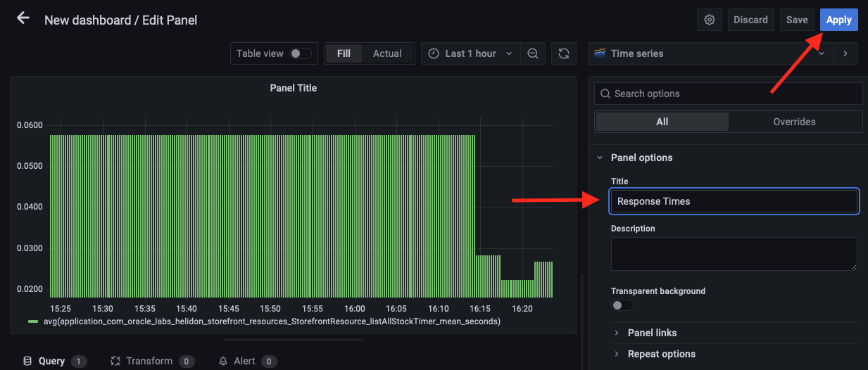Select the All options tab

pyautogui.click(x=662, y=122)
